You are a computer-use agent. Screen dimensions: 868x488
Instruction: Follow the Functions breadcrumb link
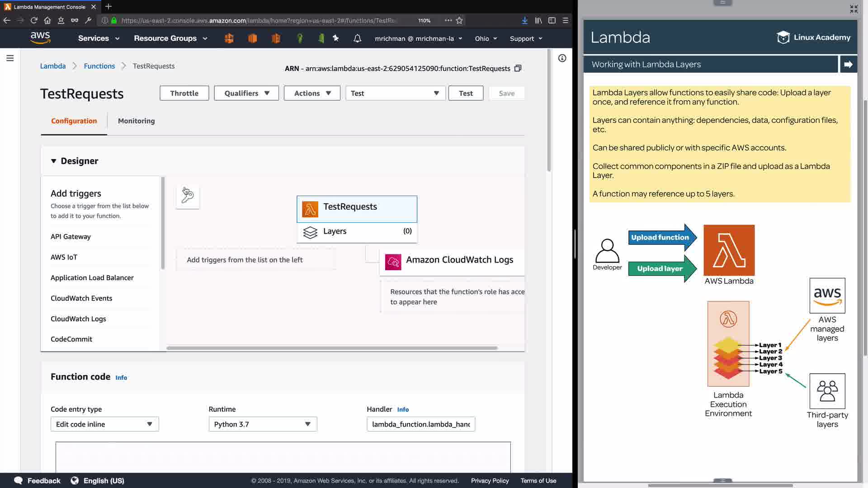click(99, 66)
